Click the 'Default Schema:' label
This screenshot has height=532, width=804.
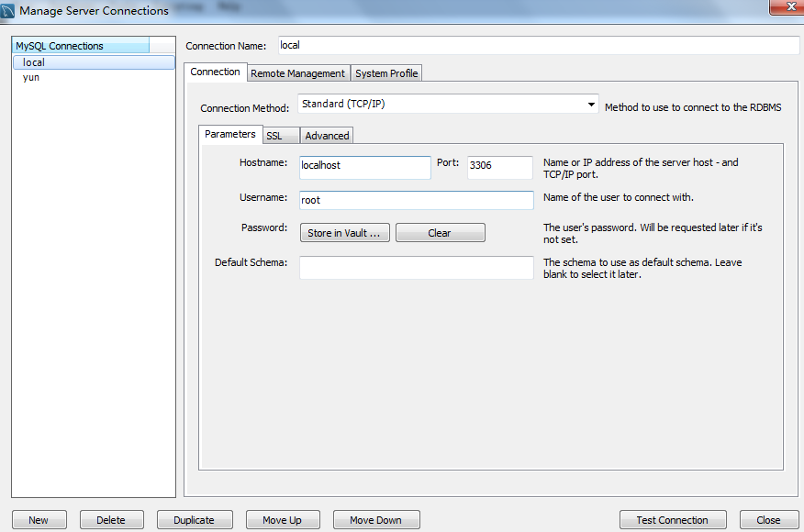pos(251,262)
